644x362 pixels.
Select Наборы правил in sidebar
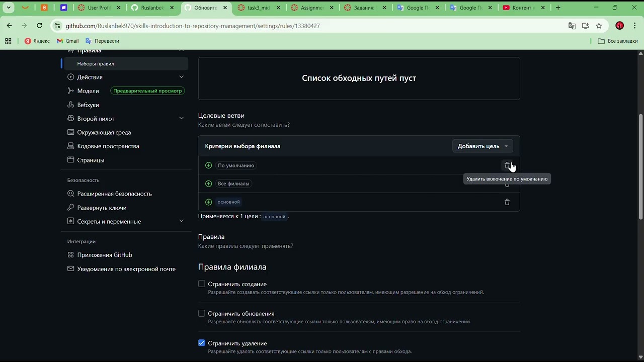[x=126, y=64]
